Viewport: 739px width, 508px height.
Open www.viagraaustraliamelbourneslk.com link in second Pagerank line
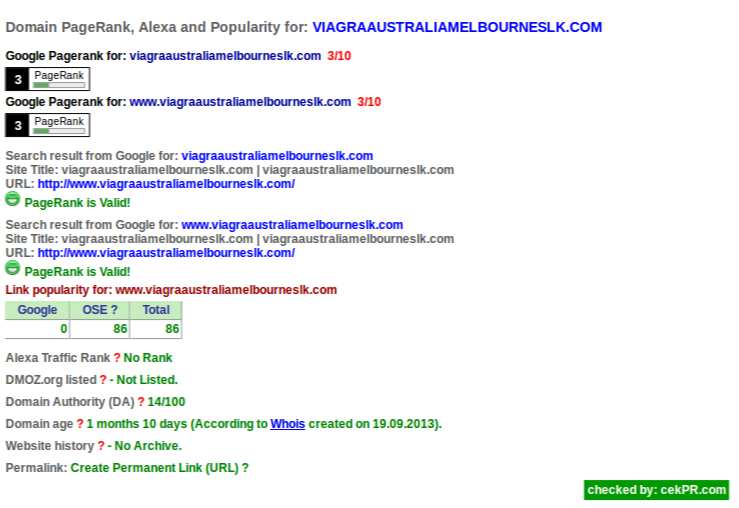[x=240, y=102]
